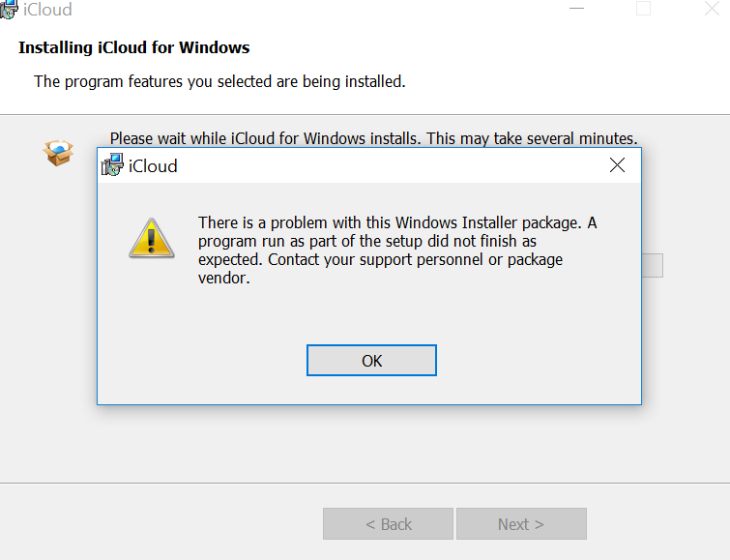Maximize the iCloud installer window

(643, 9)
